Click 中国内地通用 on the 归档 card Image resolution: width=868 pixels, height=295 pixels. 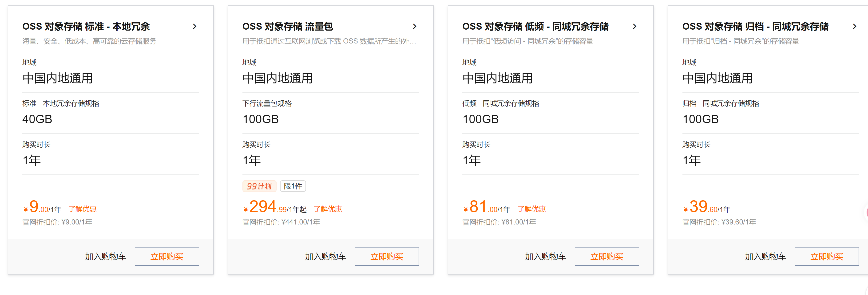click(x=718, y=78)
